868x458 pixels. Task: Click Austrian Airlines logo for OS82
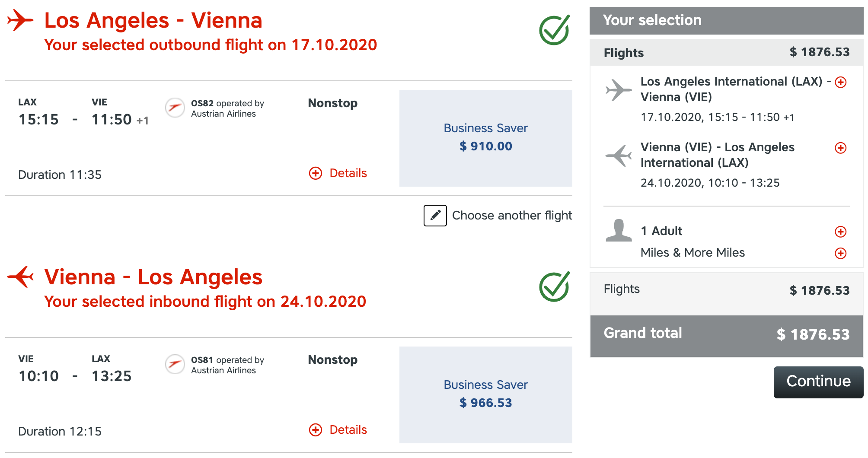175,107
